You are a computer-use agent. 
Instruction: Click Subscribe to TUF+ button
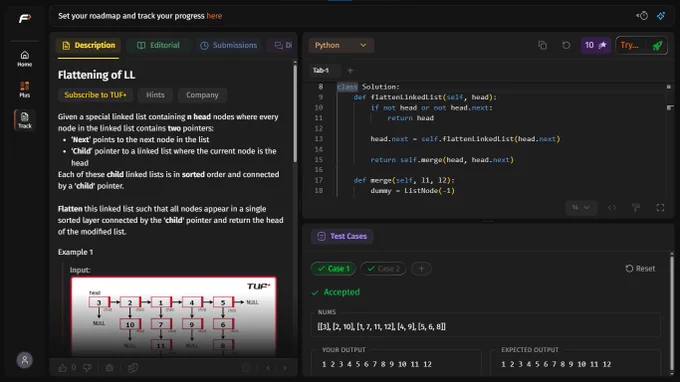(x=95, y=95)
